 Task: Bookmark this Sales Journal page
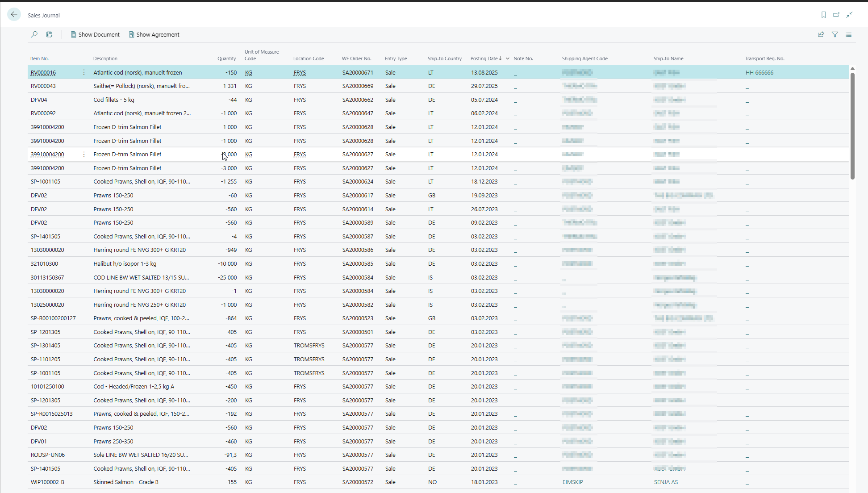823,15
